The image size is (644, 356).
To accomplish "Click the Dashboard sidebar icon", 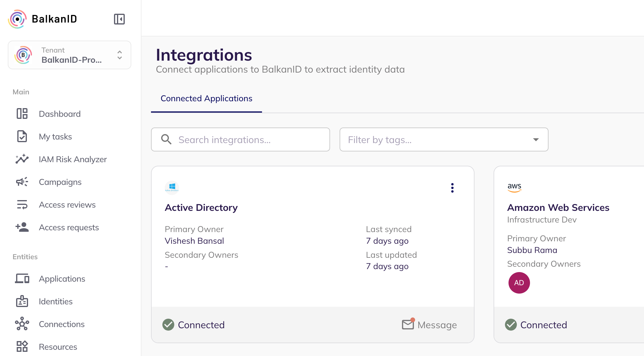I will coord(22,114).
